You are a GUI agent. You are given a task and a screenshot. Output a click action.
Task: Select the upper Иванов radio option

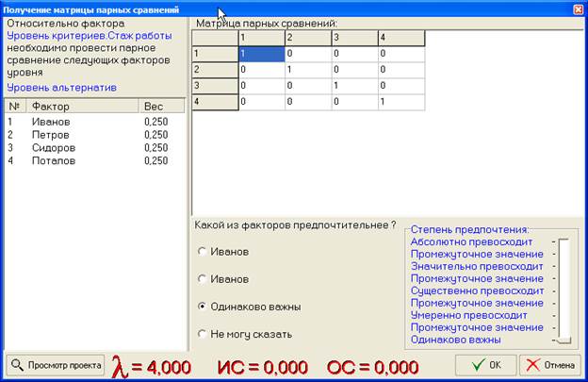click(203, 252)
